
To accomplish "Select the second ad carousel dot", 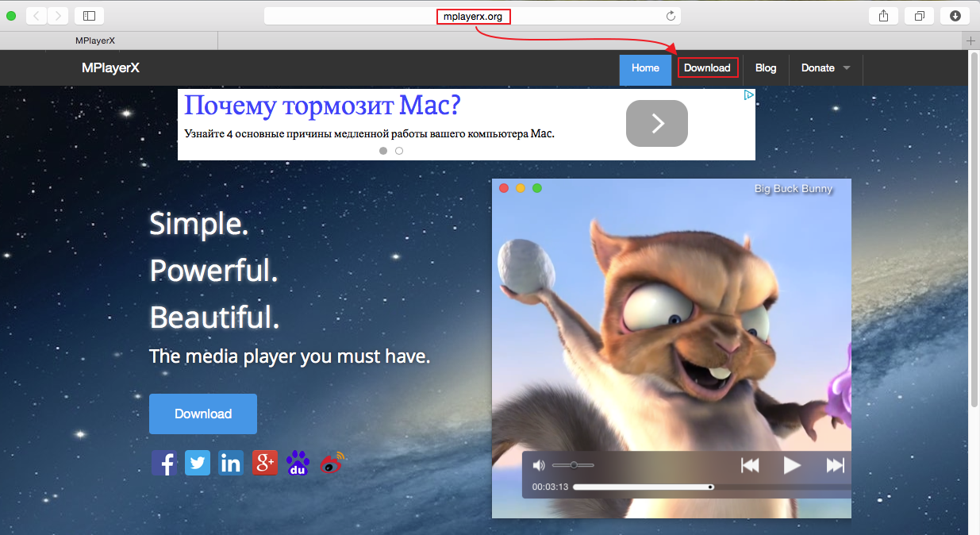I will click(399, 150).
